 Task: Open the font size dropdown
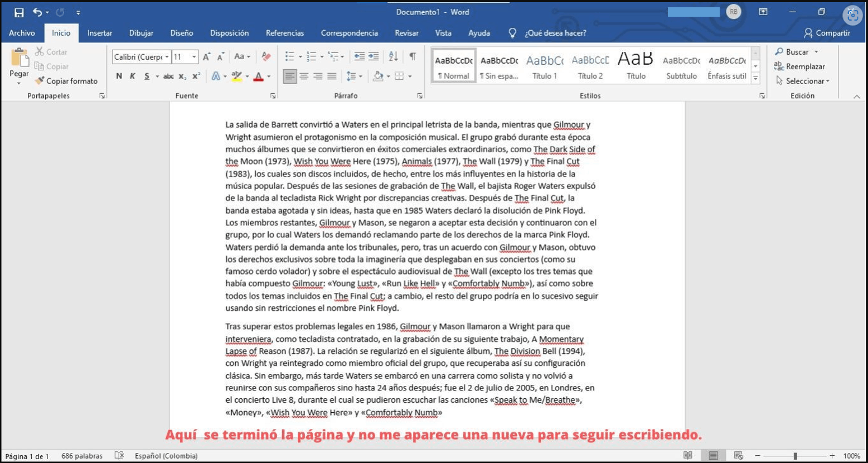[194, 57]
